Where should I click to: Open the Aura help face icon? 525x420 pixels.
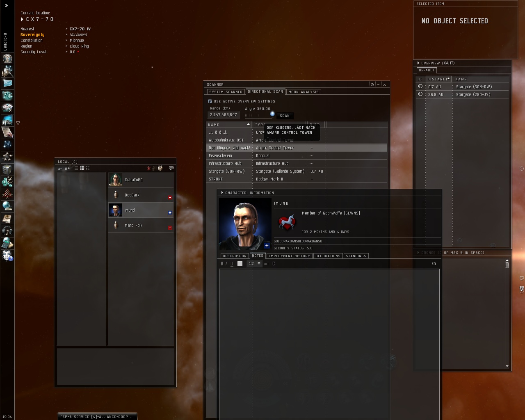[7, 256]
